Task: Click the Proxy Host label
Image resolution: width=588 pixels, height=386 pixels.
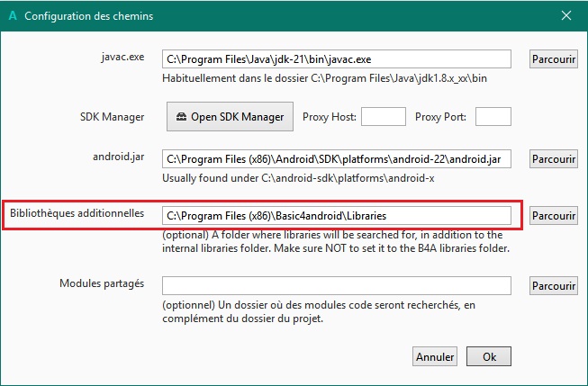Action: pos(330,116)
